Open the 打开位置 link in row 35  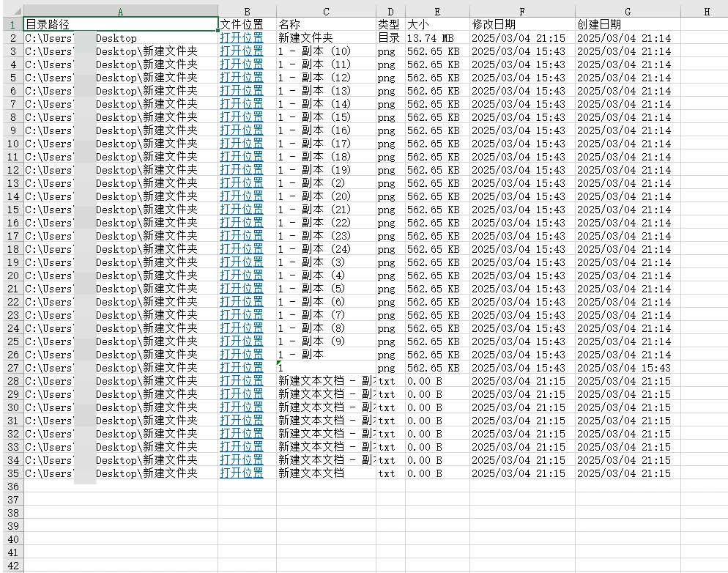click(x=242, y=473)
